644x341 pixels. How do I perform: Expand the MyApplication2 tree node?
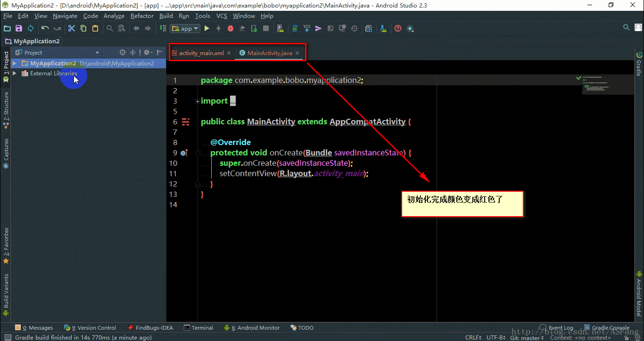[15, 63]
